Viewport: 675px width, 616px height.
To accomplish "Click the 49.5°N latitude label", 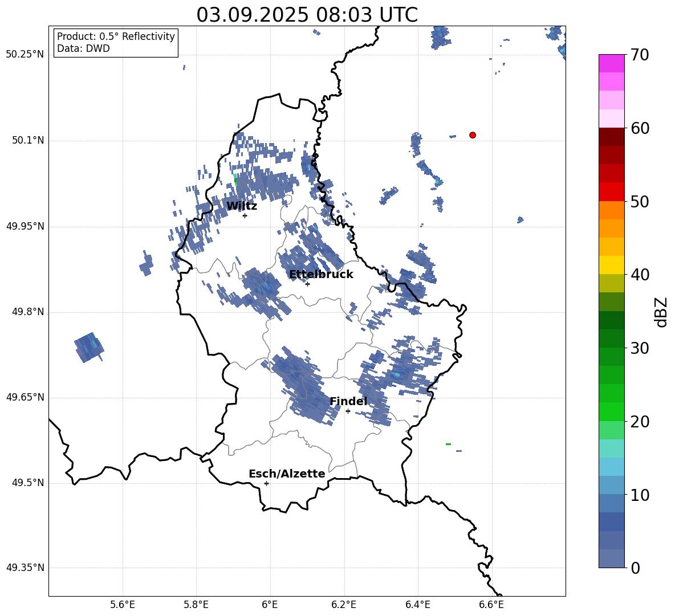I will pyautogui.click(x=27, y=483).
